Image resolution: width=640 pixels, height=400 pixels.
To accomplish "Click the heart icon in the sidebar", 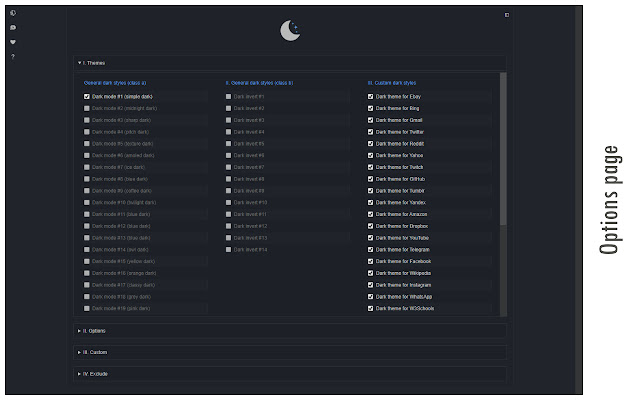I will 13,42.
